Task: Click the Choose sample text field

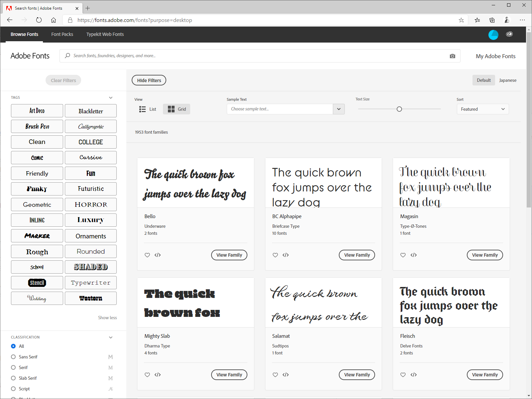Action: pyautogui.click(x=280, y=109)
